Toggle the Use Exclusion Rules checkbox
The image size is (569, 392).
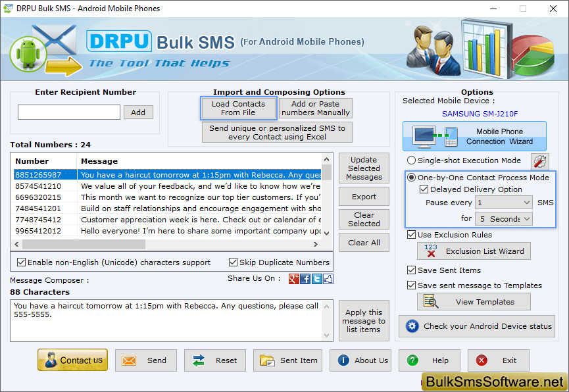coord(411,235)
